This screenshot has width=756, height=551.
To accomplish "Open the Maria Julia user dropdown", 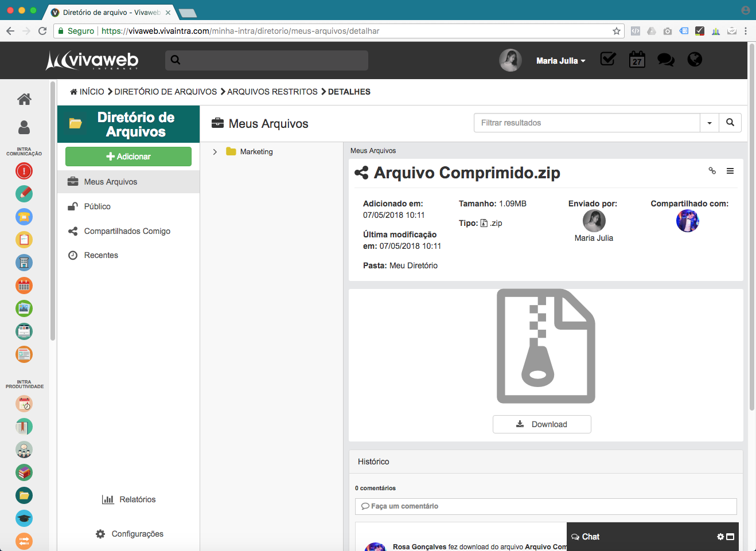I will click(x=560, y=61).
